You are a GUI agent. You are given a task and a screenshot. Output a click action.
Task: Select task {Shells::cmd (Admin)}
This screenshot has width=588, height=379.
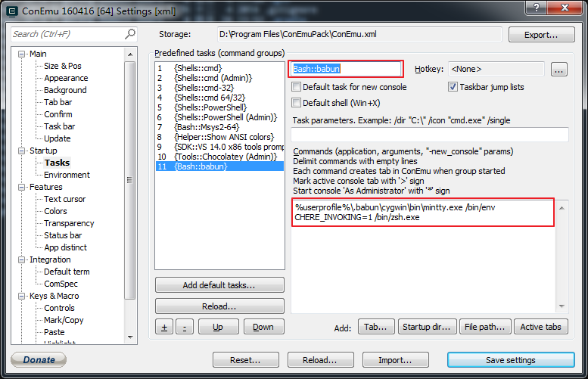click(219, 78)
